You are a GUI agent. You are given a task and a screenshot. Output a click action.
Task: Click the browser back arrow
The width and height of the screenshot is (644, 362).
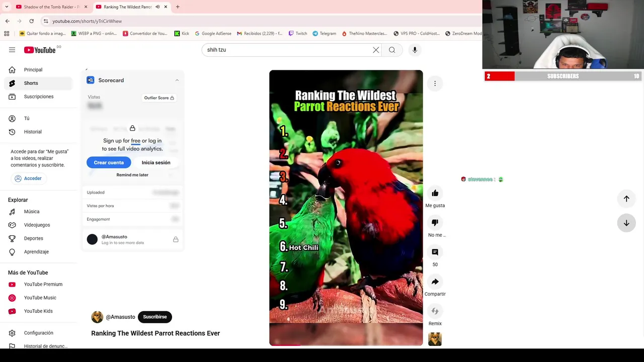point(7,21)
